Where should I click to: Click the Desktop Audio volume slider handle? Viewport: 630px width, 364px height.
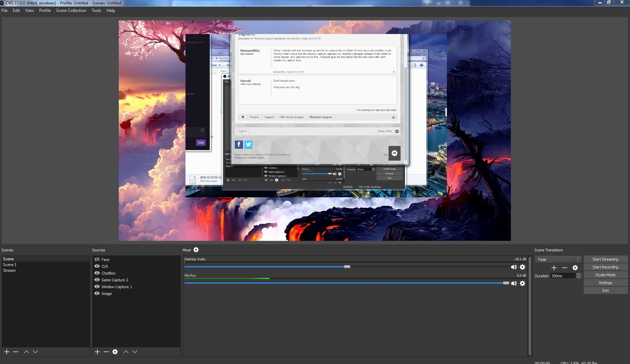click(x=347, y=267)
